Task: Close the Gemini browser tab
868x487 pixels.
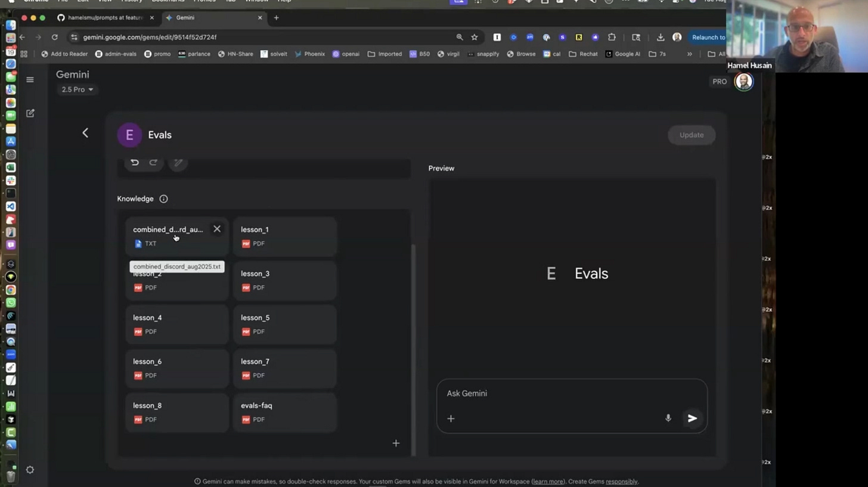Action: 260,18
